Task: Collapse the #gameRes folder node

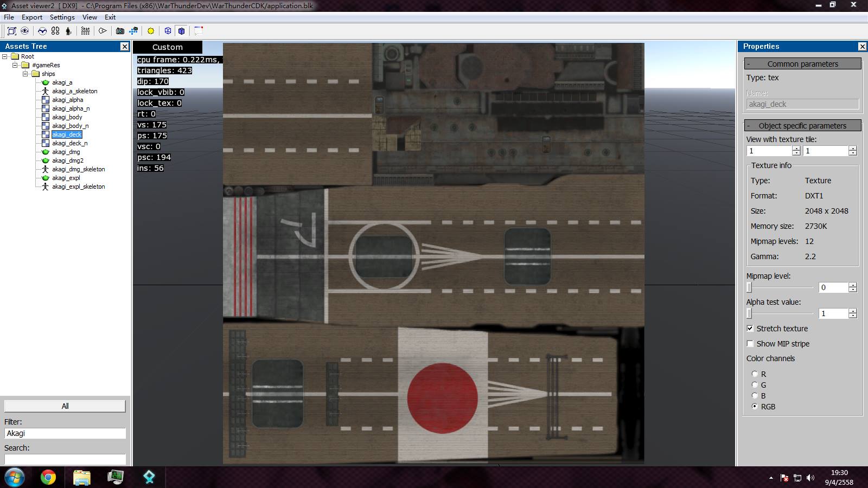Action: click(x=15, y=65)
